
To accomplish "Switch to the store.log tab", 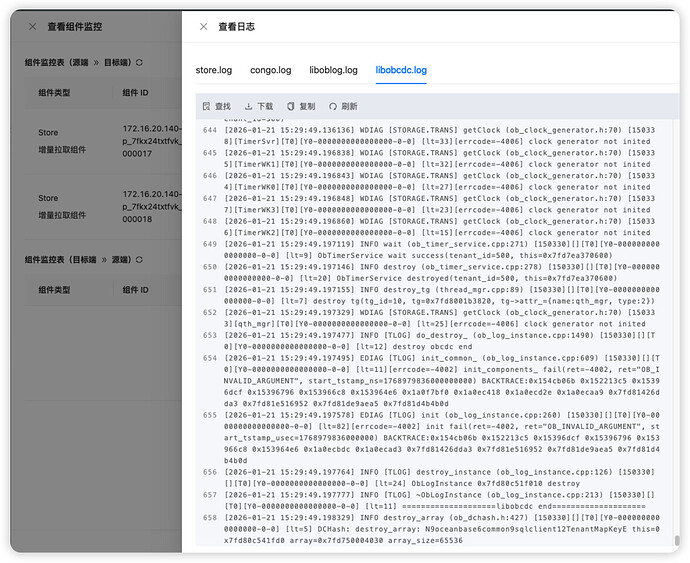I will pos(213,70).
